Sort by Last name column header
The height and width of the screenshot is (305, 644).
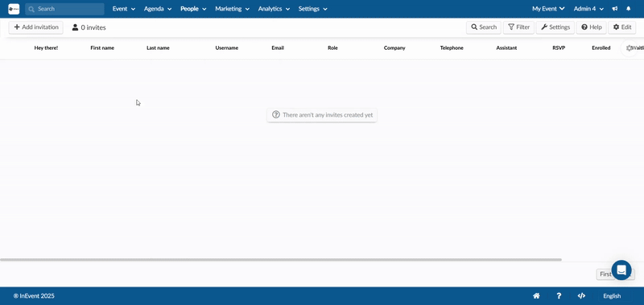coord(158,48)
